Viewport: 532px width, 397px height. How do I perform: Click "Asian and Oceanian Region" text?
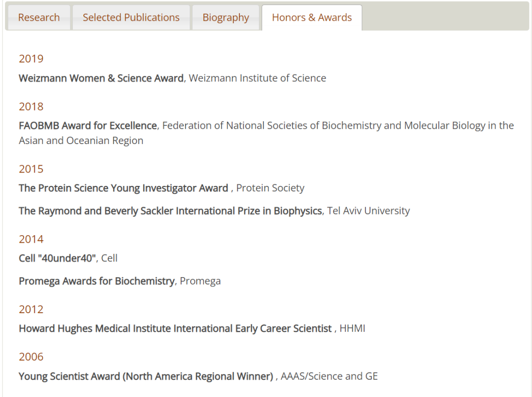[81, 141]
